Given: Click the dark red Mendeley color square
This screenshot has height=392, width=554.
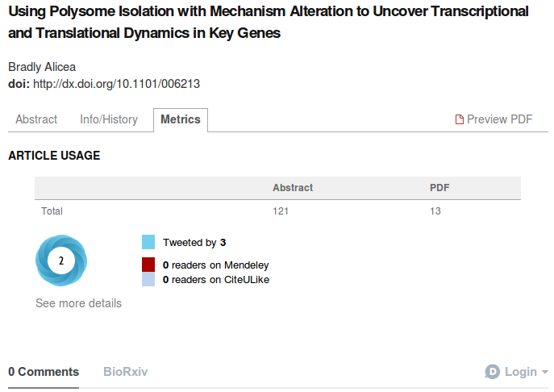Looking at the screenshot, I should point(148,265).
